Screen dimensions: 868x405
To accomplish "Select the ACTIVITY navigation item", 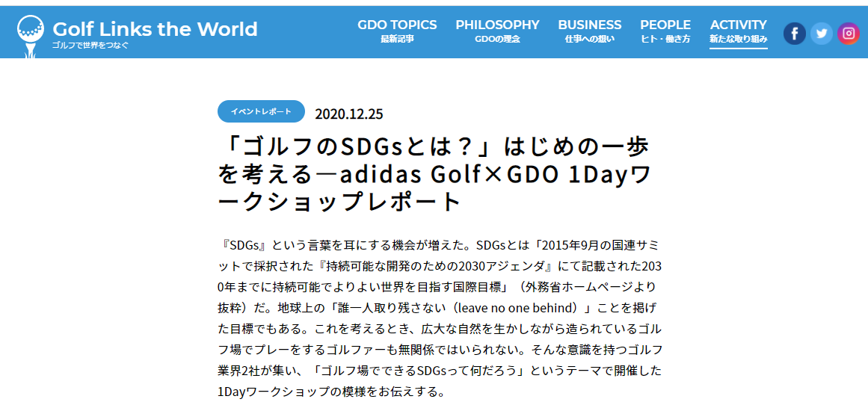I will click(738, 25).
